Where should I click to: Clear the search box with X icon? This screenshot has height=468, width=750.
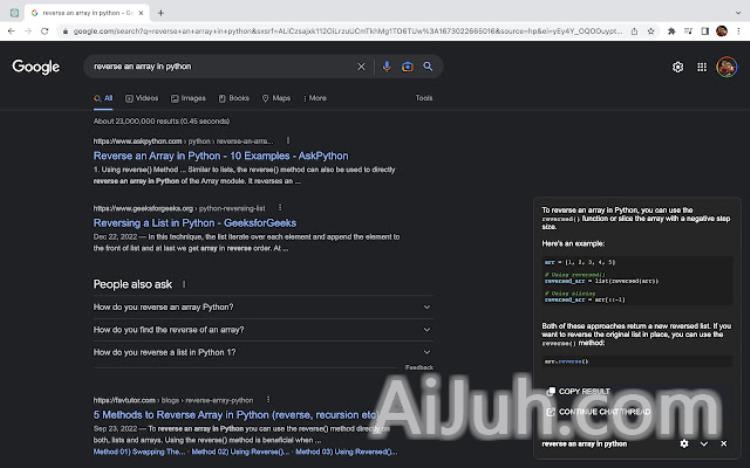361,67
